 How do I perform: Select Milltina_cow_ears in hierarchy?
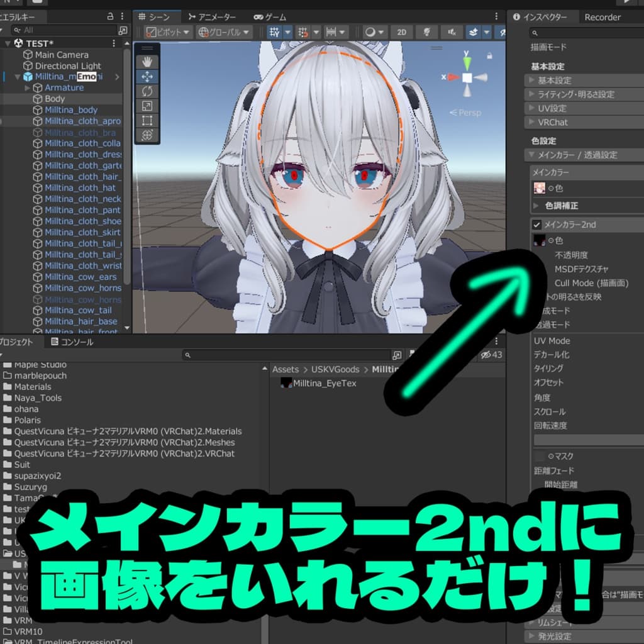[x=80, y=277]
